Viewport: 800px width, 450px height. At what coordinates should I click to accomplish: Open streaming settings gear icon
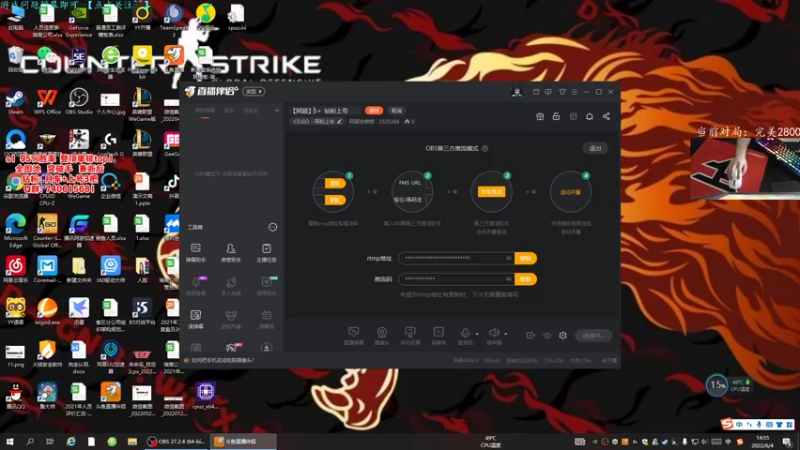(563, 335)
